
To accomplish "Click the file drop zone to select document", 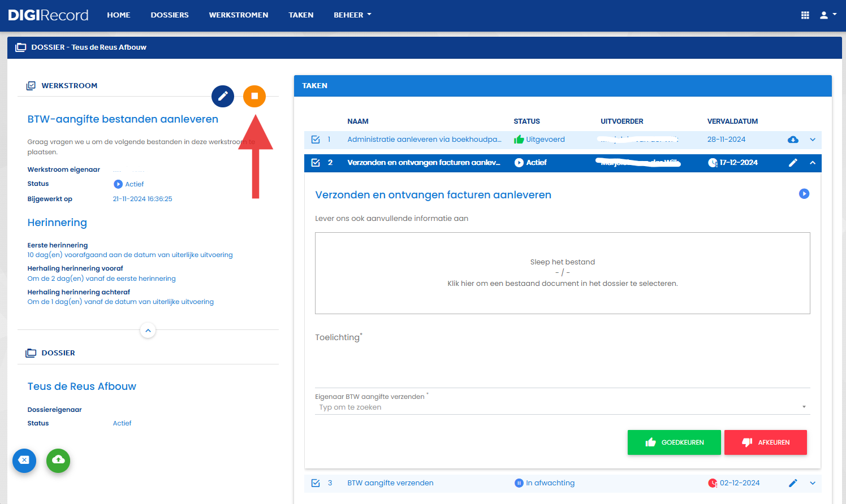I will 563,273.
